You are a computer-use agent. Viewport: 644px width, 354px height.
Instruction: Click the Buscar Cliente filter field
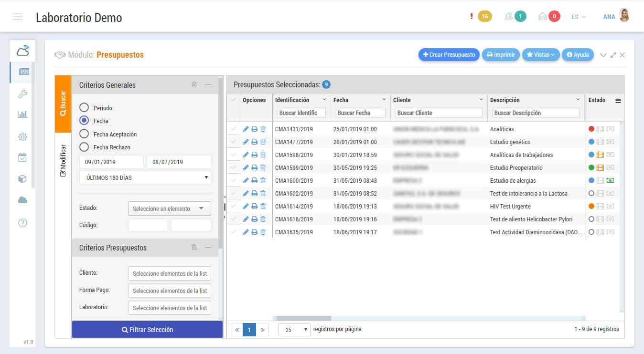(439, 113)
